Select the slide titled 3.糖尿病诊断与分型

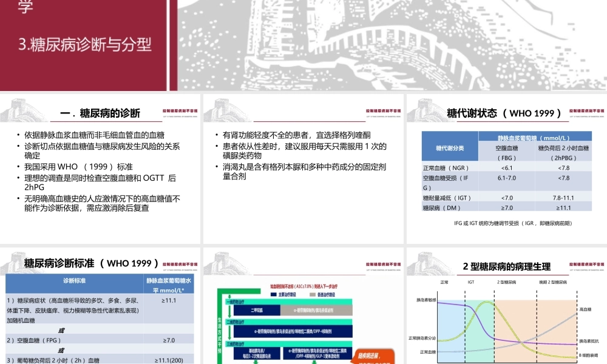coord(85,44)
